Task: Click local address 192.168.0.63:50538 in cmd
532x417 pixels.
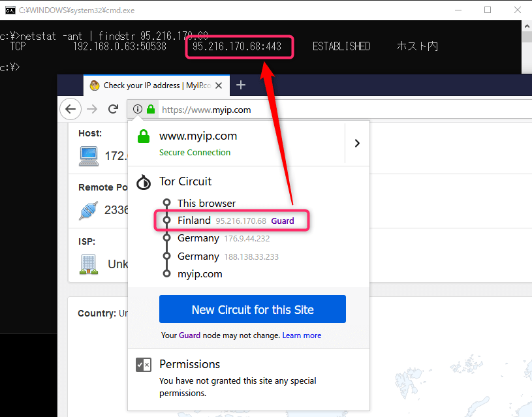Action: pyautogui.click(x=119, y=46)
